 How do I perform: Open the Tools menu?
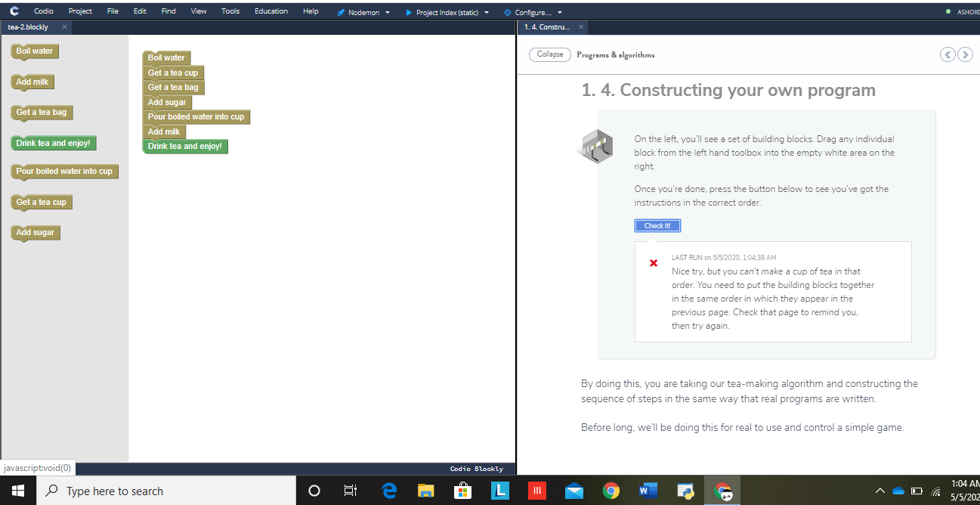pyautogui.click(x=230, y=11)
